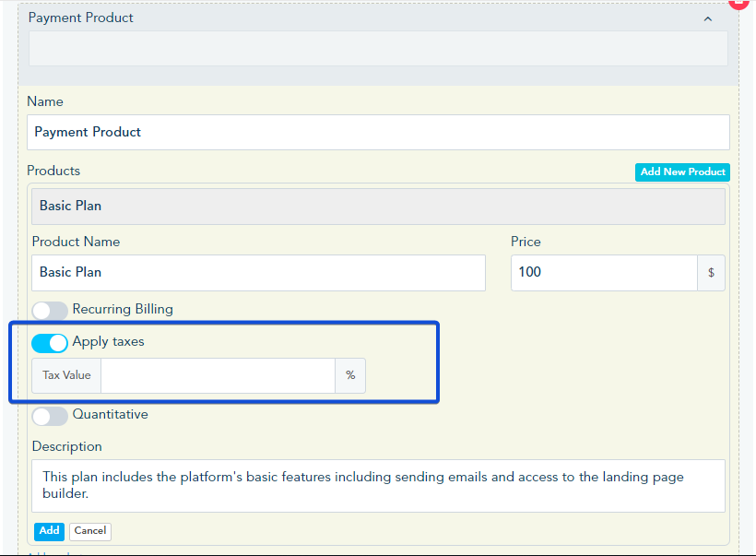Collapse the Payment Product panel chevron
The width and height of the screenshot is (756, 556).
(x=707, y=18)
